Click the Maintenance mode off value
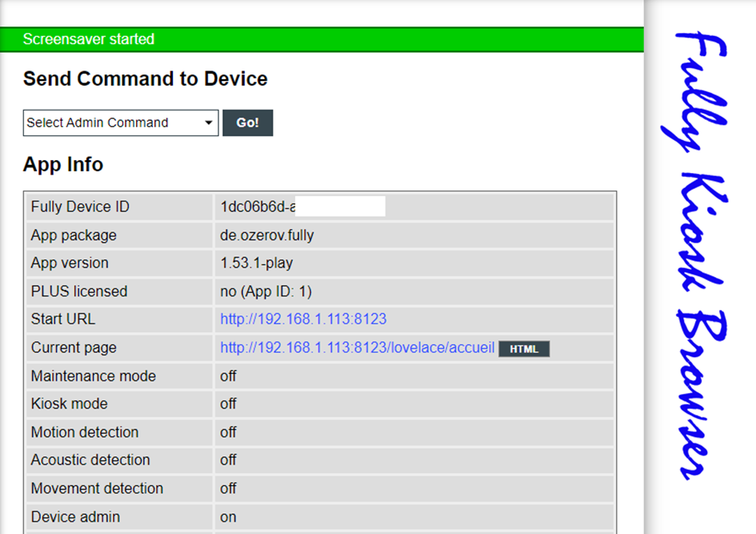The image size is (756, 534). click(228, 375)
